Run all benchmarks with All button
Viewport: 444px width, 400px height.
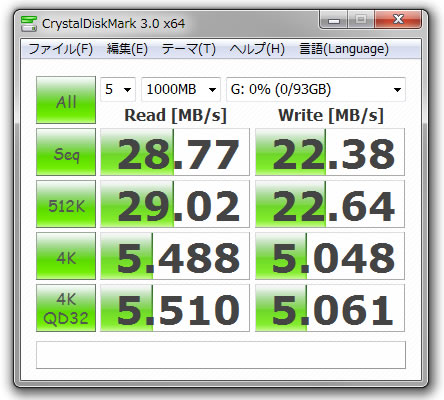66,100
